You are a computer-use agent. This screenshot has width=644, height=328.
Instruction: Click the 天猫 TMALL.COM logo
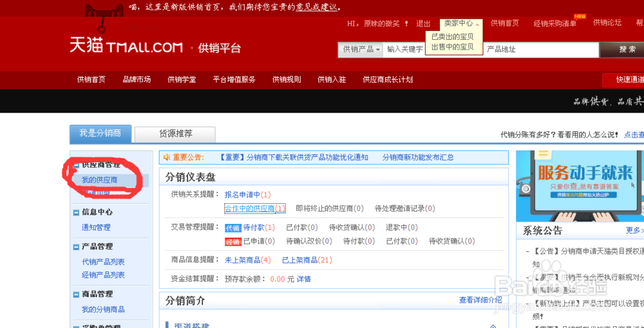[x=126, y=45]
